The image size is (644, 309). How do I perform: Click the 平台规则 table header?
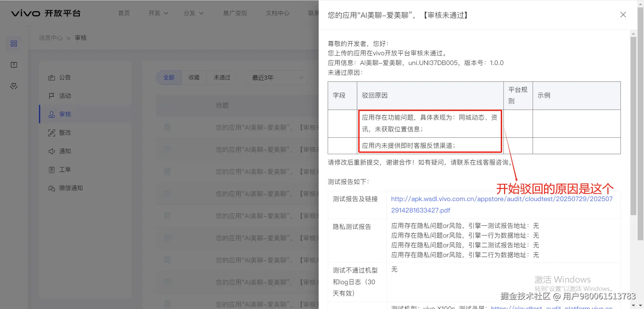518,96
